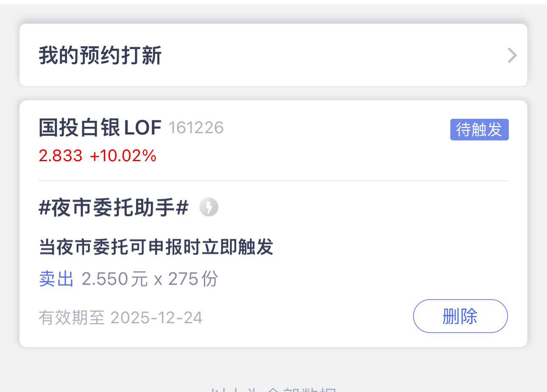Click the fund code 161226
The height and width of the screenshot is (392, 547).
point(196,128)
